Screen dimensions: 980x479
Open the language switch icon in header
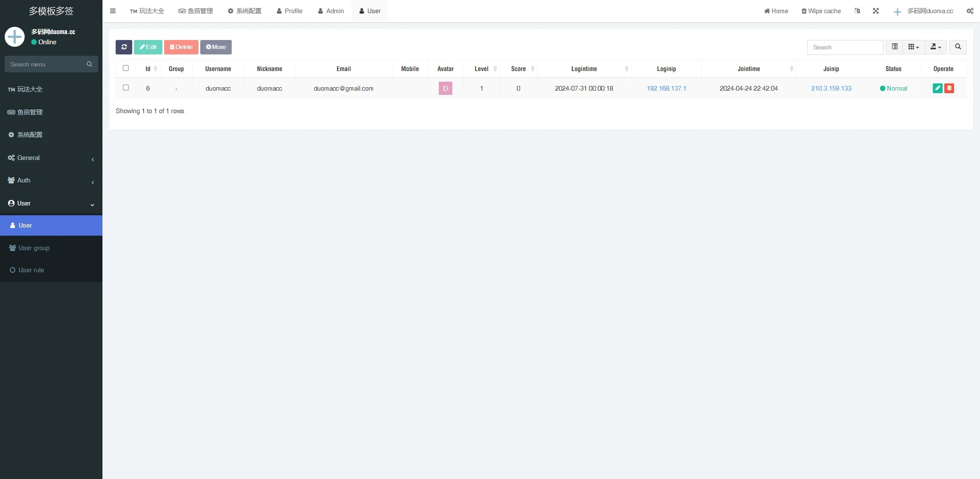[857, 11]
